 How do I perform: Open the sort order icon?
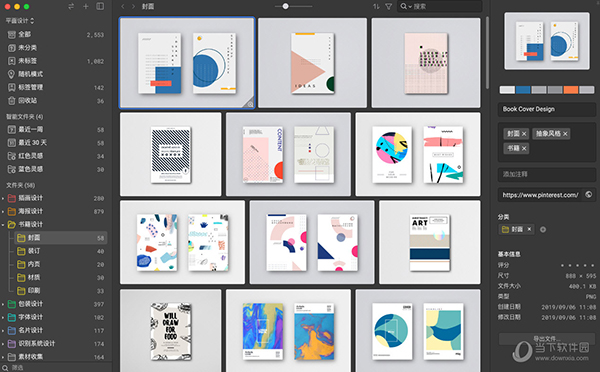tap(377, 7)
